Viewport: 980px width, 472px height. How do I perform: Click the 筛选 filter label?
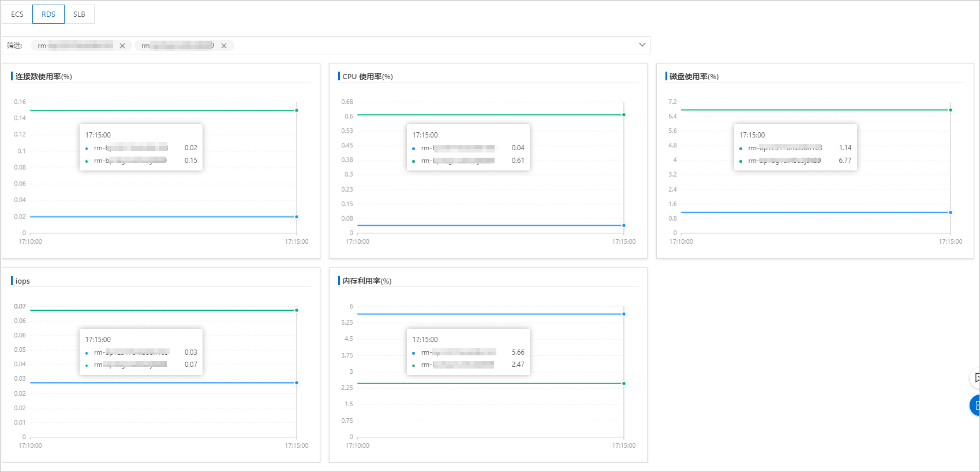point(14,46)
